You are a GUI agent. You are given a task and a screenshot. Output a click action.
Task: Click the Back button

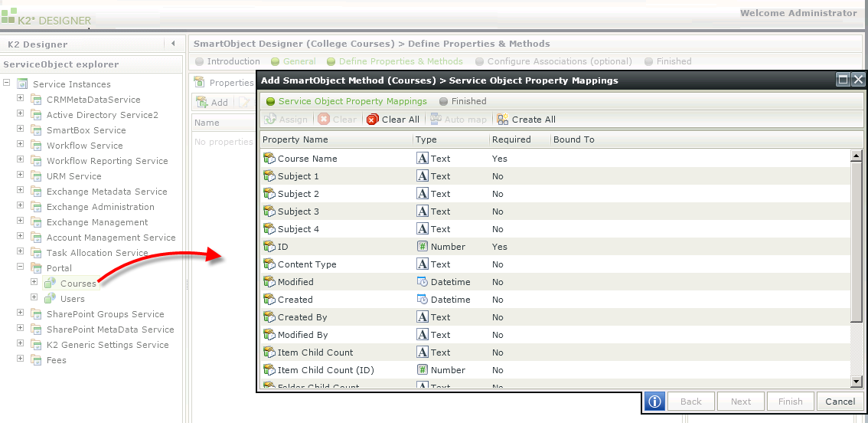(691, 402)
